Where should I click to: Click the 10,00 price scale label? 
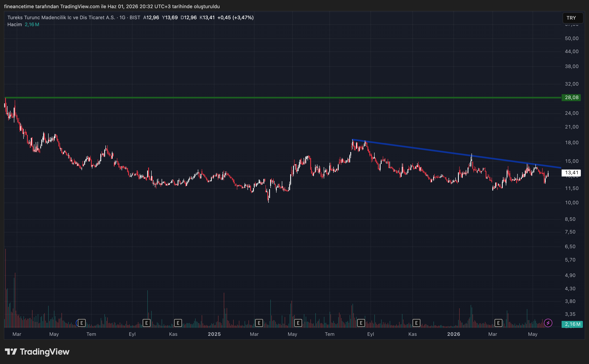point(572,203)
